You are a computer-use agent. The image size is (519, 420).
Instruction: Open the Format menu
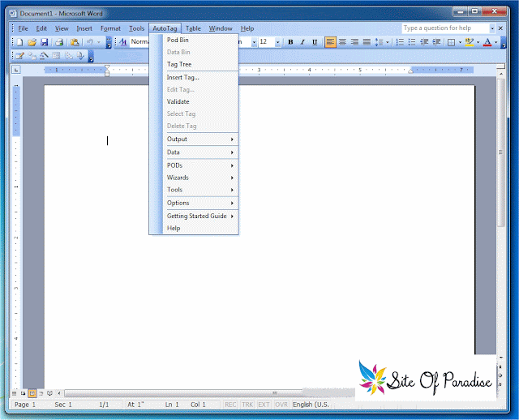pyautogui.click(x=110, y=28)
